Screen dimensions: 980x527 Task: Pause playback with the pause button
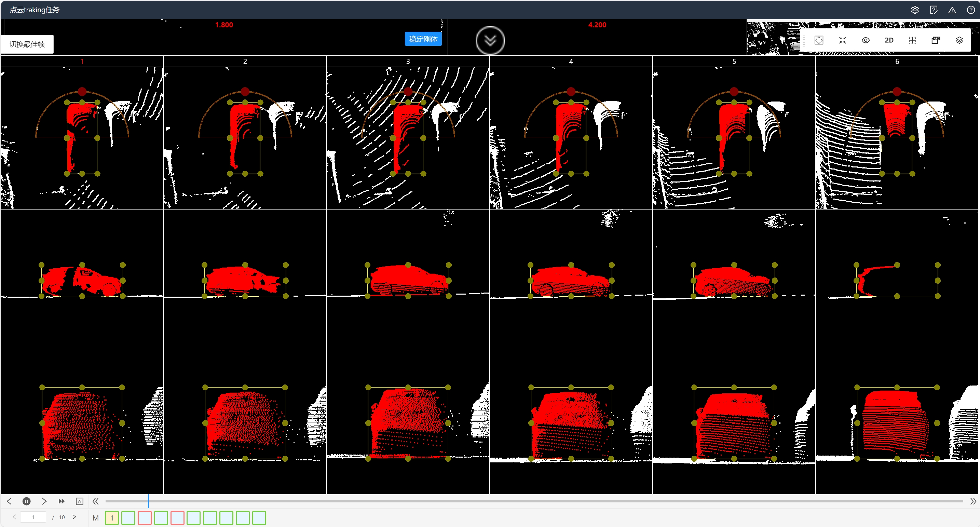[x=26, y=501]
